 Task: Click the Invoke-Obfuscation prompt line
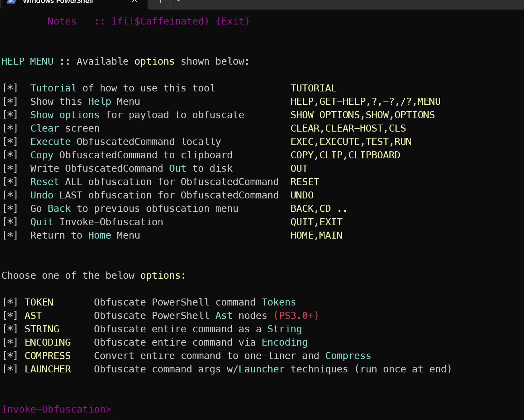point(56,409)
